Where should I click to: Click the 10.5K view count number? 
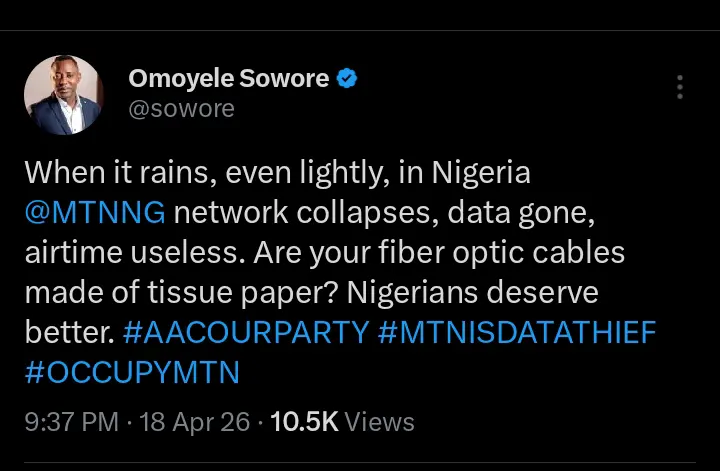(305, 422)
